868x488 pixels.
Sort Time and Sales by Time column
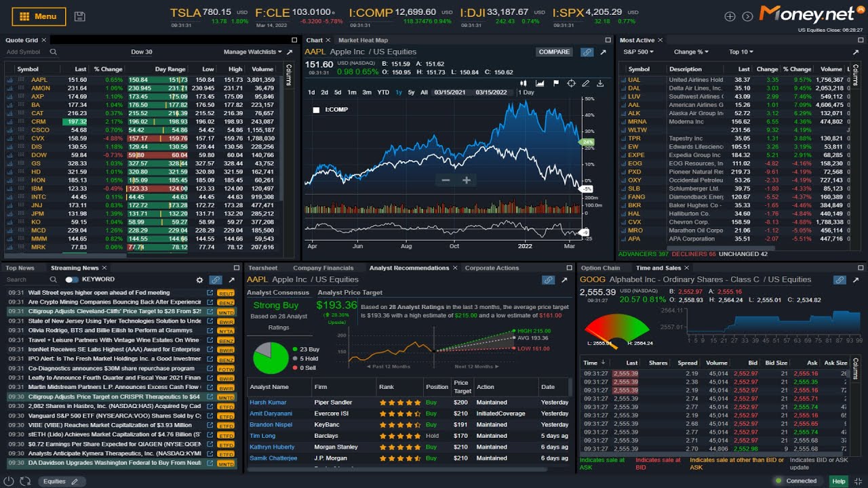[x=593, y=363]
